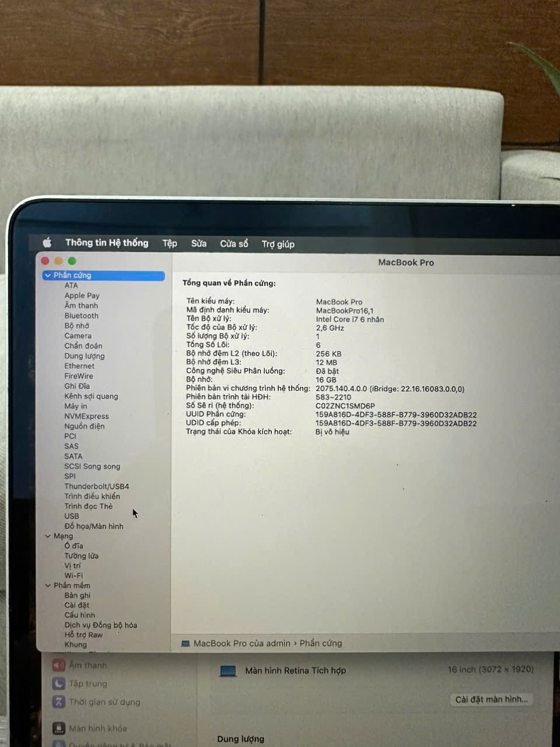Collapse the Phần cứng section
The image size is (560, 747).
[48, 275]
